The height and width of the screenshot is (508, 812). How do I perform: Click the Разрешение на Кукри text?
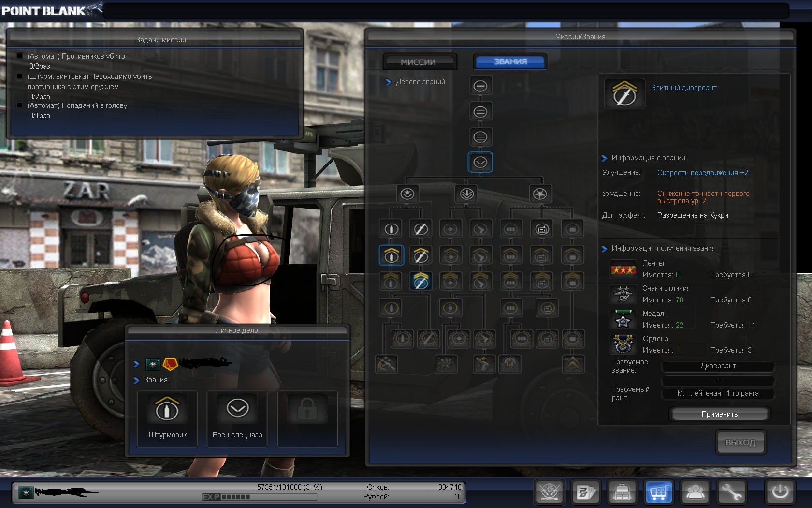click(693, 215)
